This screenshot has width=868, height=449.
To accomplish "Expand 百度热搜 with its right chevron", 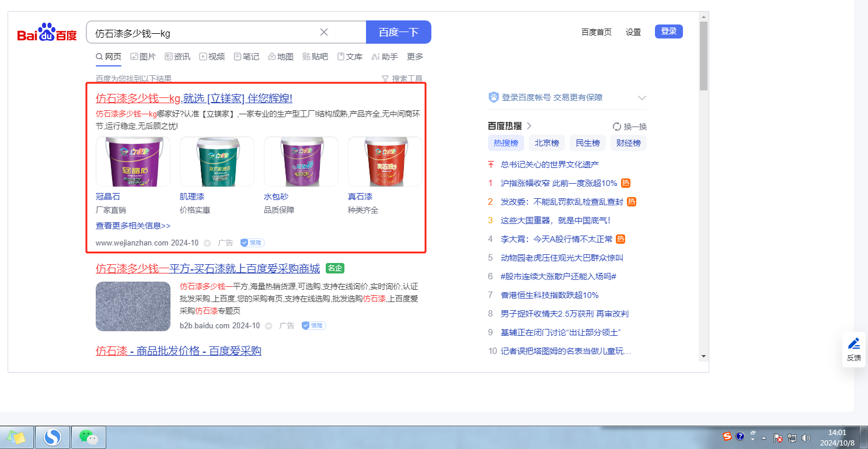I will coord(529,126).
